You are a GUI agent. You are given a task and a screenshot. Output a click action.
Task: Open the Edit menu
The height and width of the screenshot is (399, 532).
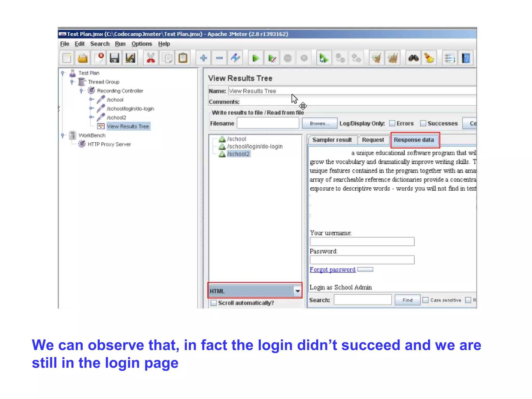click(79, 44)
